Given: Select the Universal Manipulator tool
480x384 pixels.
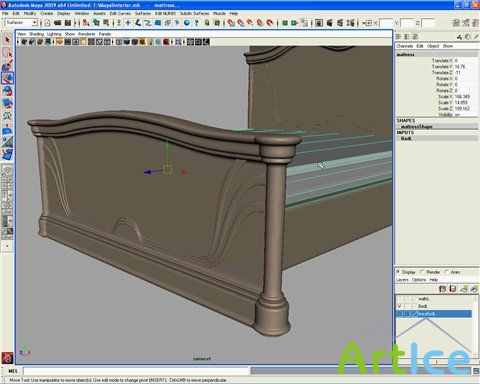Looking at the screenshot, I should coord(7,116).
